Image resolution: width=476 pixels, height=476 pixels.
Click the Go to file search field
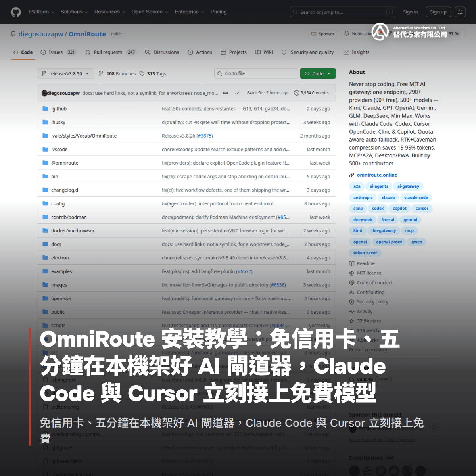point(256,73)
